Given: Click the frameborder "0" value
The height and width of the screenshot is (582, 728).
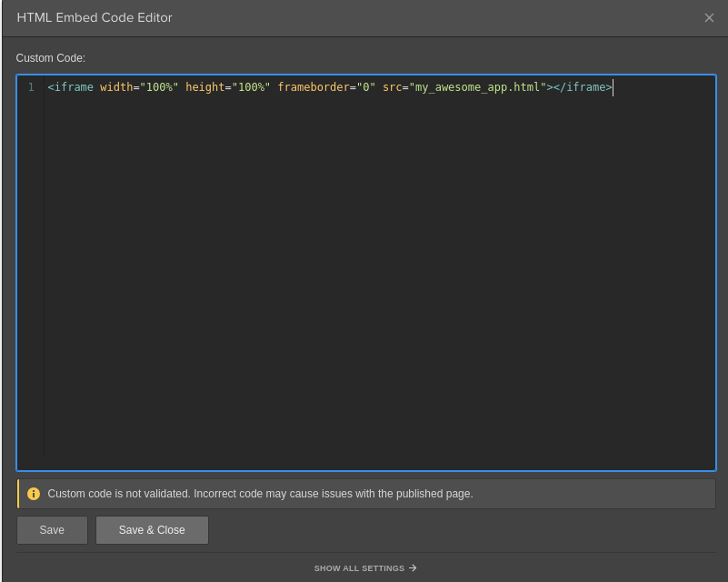Looking at the screenshot, I should 365,87.
